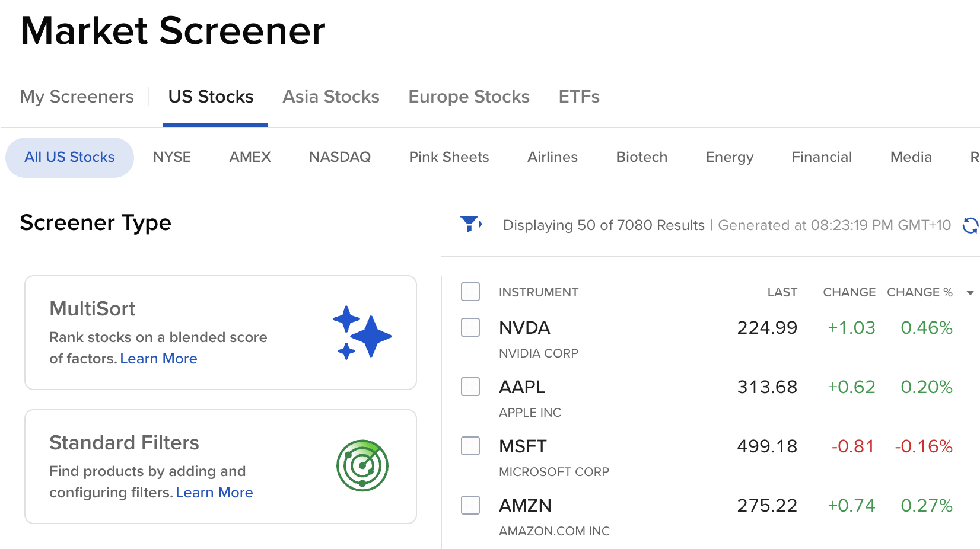Sort by the LAST column header

point(782,292)
